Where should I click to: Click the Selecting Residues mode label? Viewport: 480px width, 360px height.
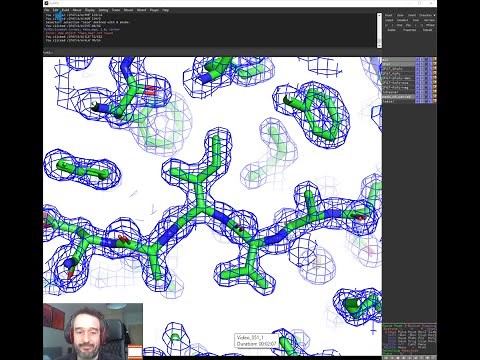(401, 351)
